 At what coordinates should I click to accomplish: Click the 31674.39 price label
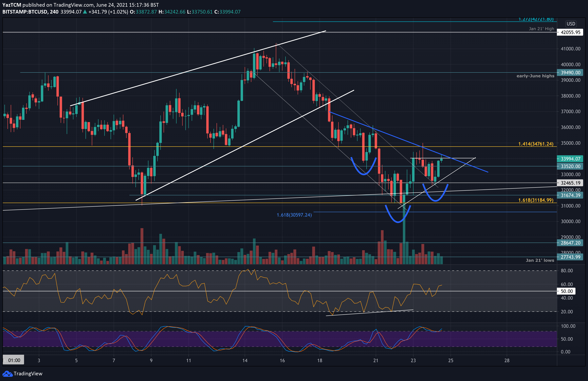tap(570, 195)
